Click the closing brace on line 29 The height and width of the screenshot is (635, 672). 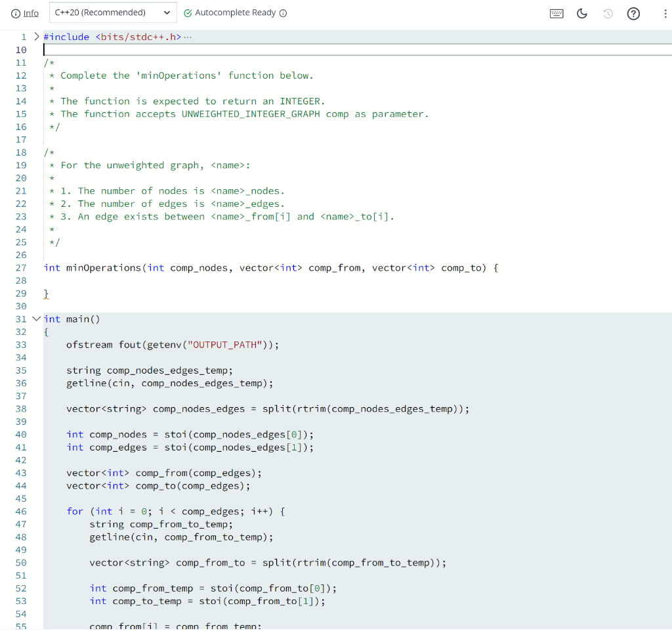tap(46, 294)
